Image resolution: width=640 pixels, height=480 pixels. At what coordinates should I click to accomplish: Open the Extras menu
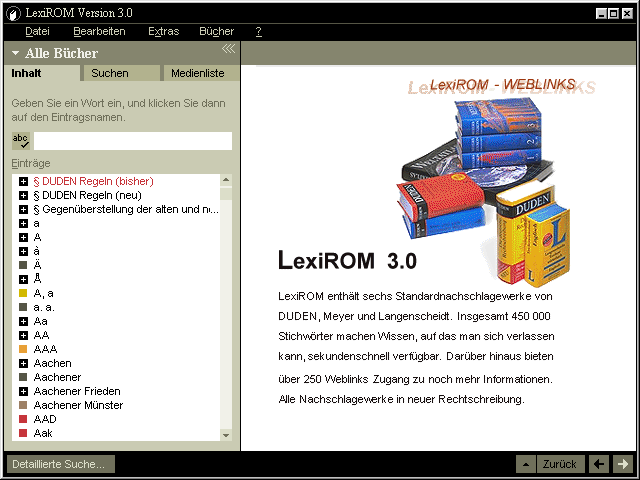pos(164,31)
